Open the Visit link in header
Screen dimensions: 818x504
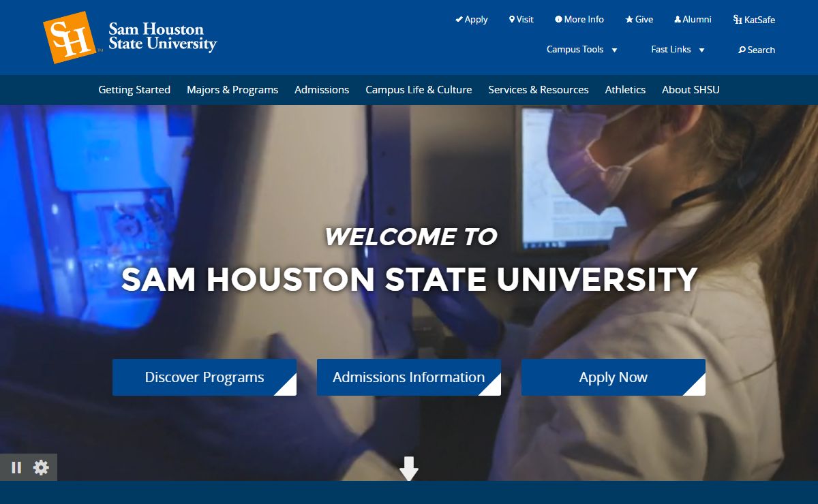[x=521, y=20]
